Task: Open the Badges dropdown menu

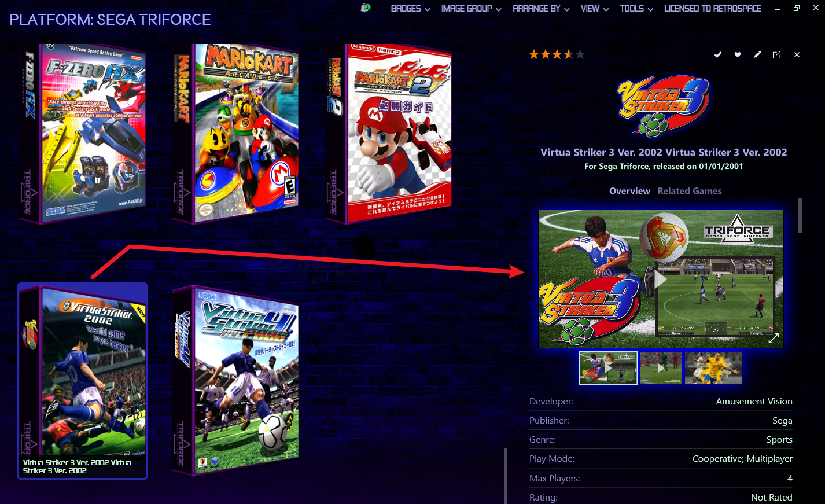Action: coord(410,9)
